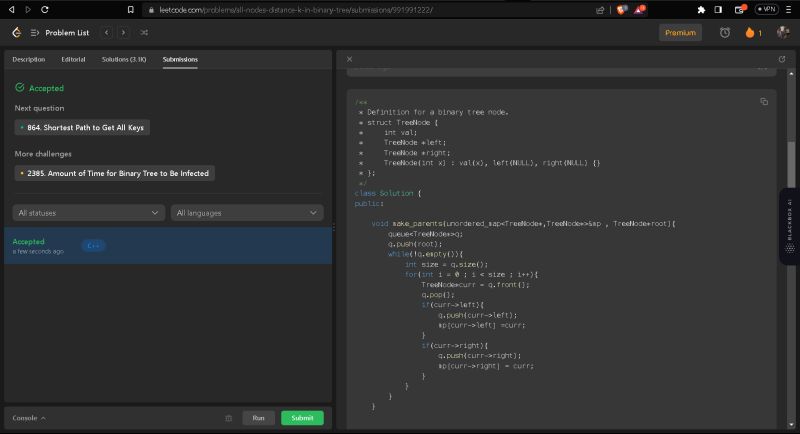Click the icon left of Run button
The height and width of the screenshot is (434, 800).
pyautogui.click(x=229, y=418)
